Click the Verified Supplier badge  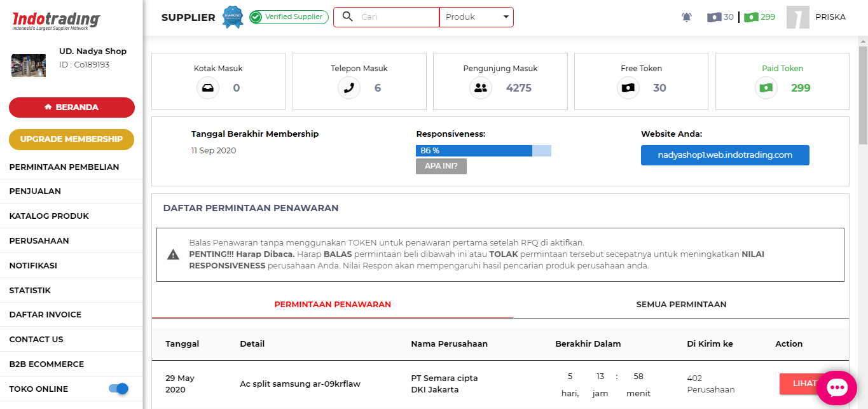point(287,17)
